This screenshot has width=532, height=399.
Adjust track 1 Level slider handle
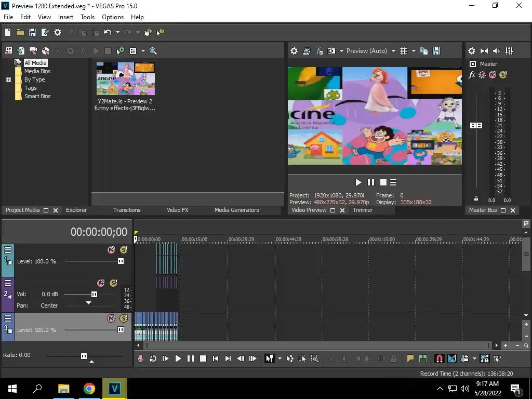pyautogui.click(x=121, y=261)
